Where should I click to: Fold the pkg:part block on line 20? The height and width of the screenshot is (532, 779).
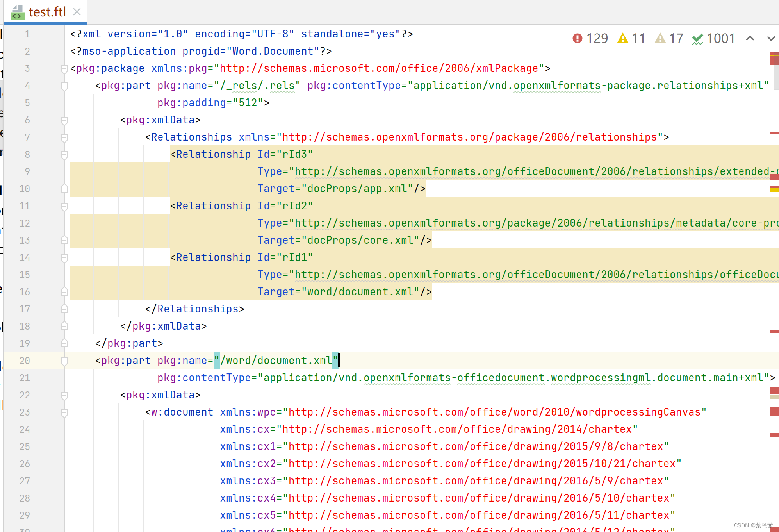coord(64,361)
